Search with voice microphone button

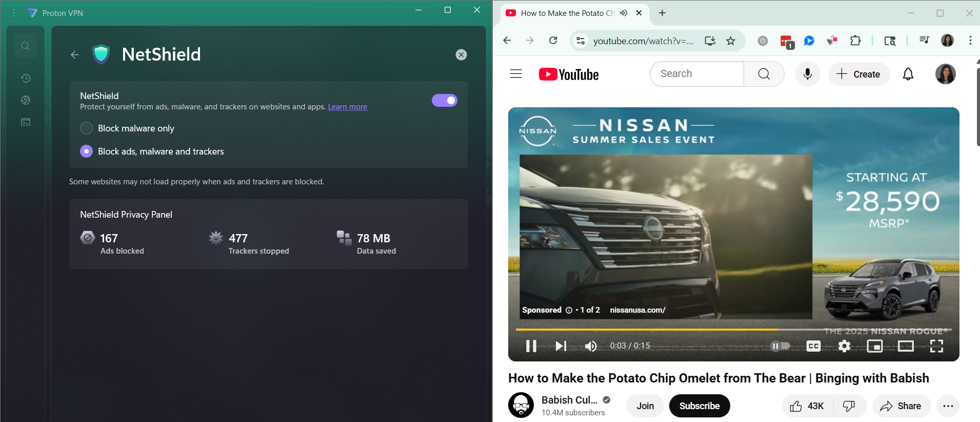[808, 74]
